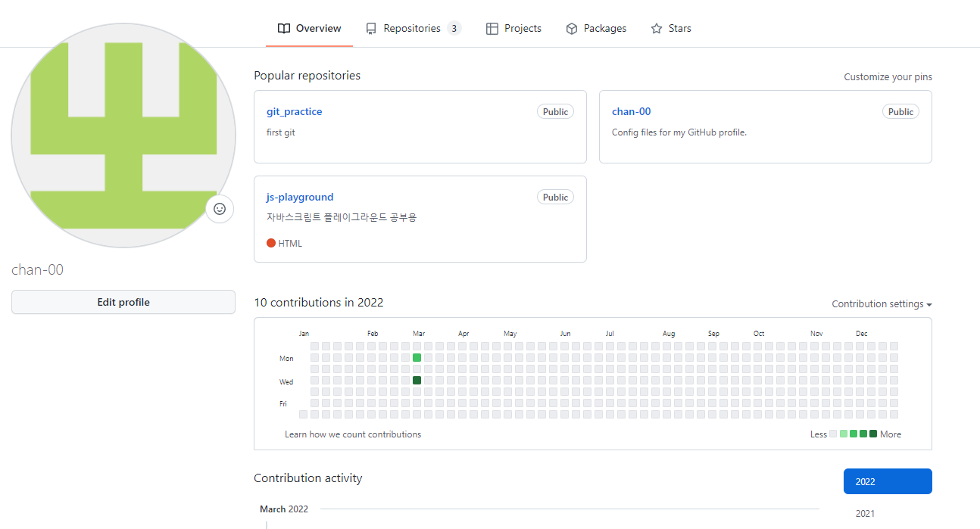Image resolution: width=980 pixels, height=529 pixels.
Task: Click 'Config files for my GitHub profile.' text
Action: click(x=679, y=132)
